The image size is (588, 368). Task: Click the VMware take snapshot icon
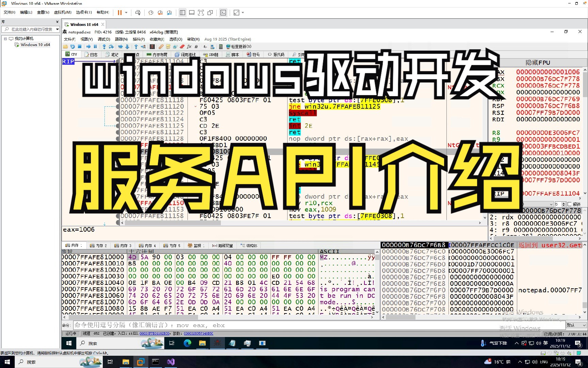(x=151, y=13)
